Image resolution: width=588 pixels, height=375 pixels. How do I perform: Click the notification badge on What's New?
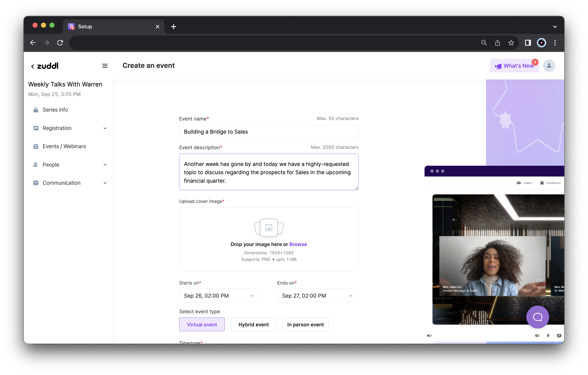coord(535,62)
